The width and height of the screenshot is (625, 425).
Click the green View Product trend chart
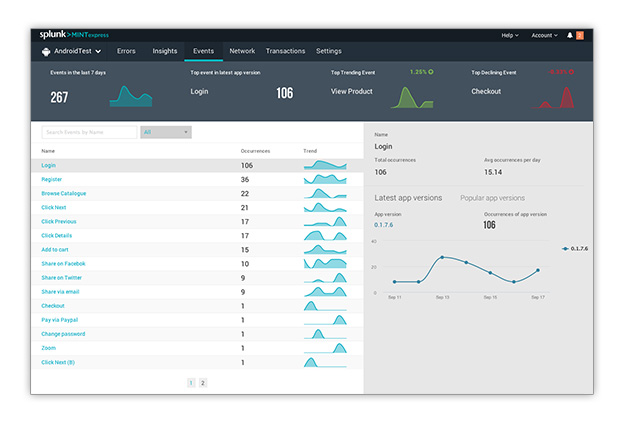(x=412, y=98)
